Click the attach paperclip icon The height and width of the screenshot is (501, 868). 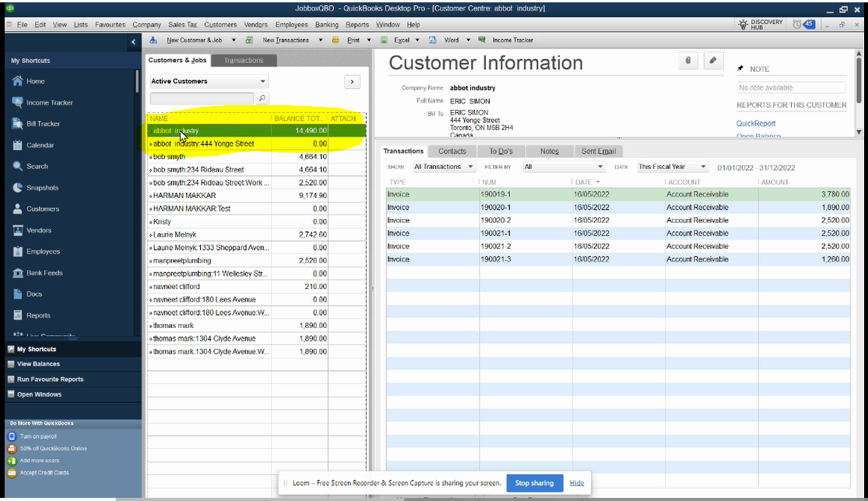(x=687, y=61)
